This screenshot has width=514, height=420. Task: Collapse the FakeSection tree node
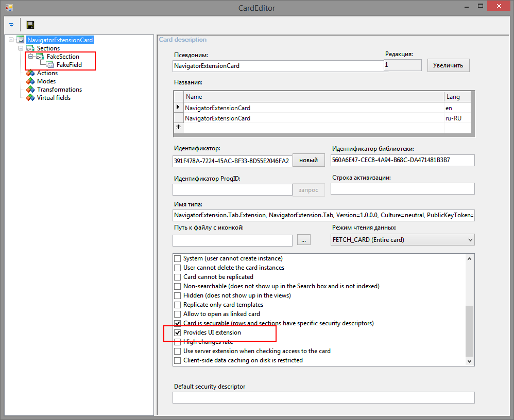click(x=30, y=57)
